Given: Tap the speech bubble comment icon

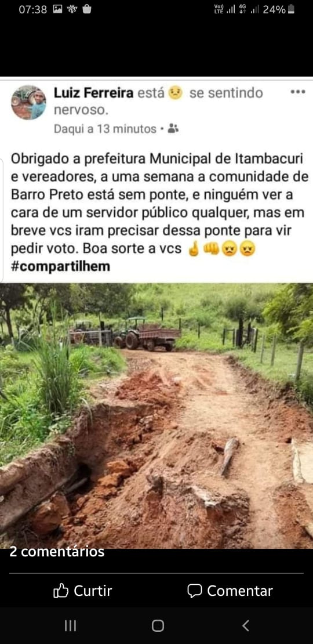Looking at the screenshot, I should [x=194, y=591].
